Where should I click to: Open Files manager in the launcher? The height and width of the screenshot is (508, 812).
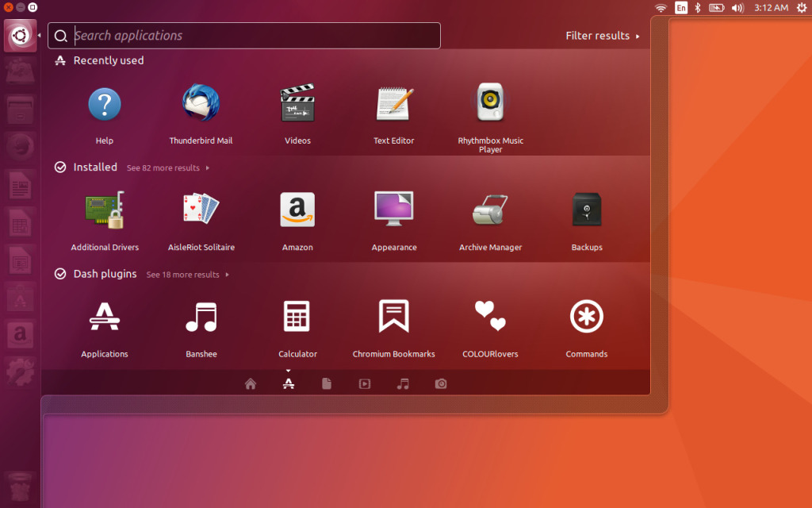click(20, 110)
